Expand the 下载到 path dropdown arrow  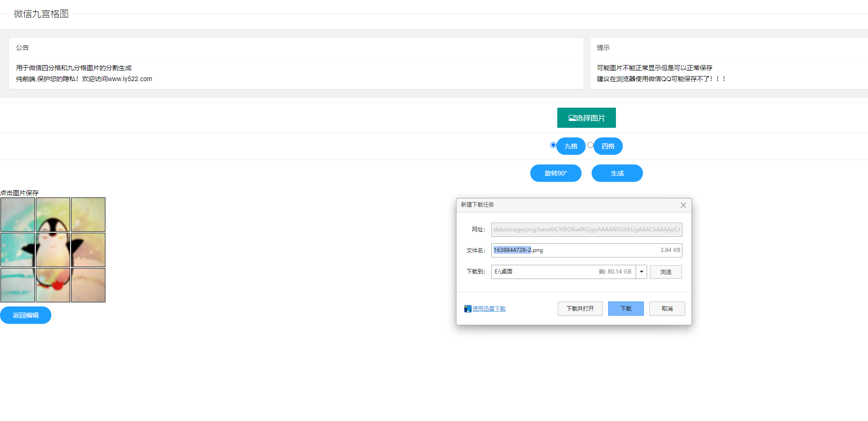point(642,272)
